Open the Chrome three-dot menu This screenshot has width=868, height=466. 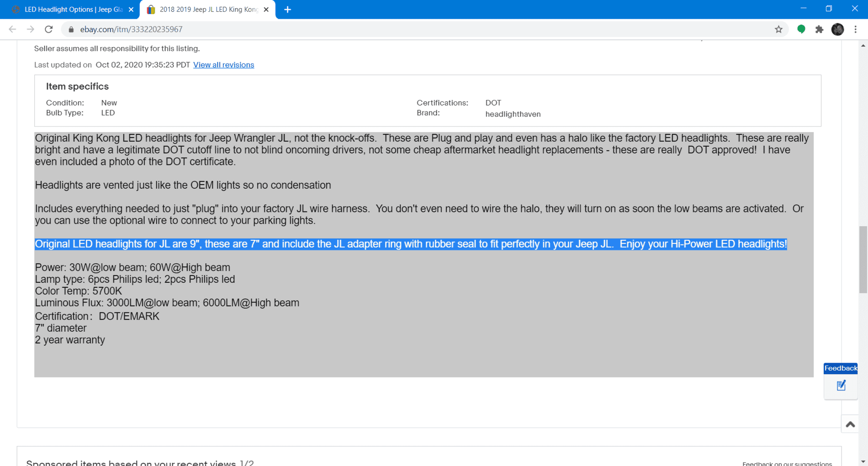point(856,29)
